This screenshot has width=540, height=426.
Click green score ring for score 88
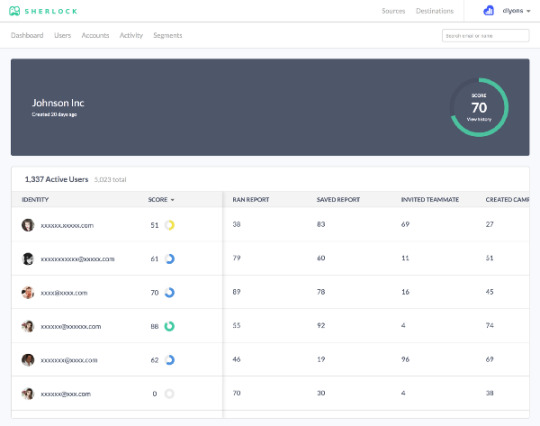click(169, 326)
